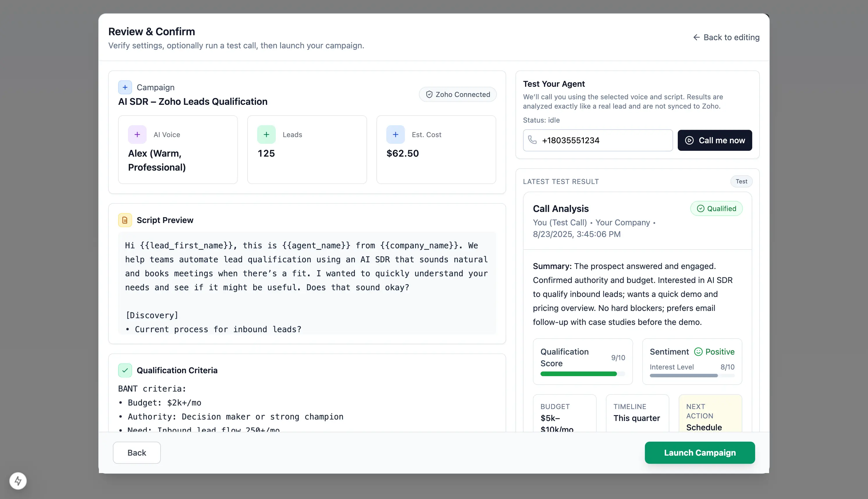The height and width of the screenshot is (499, 868).
Task: Click the Interest Level progress bar
Action: coord(692,376)
